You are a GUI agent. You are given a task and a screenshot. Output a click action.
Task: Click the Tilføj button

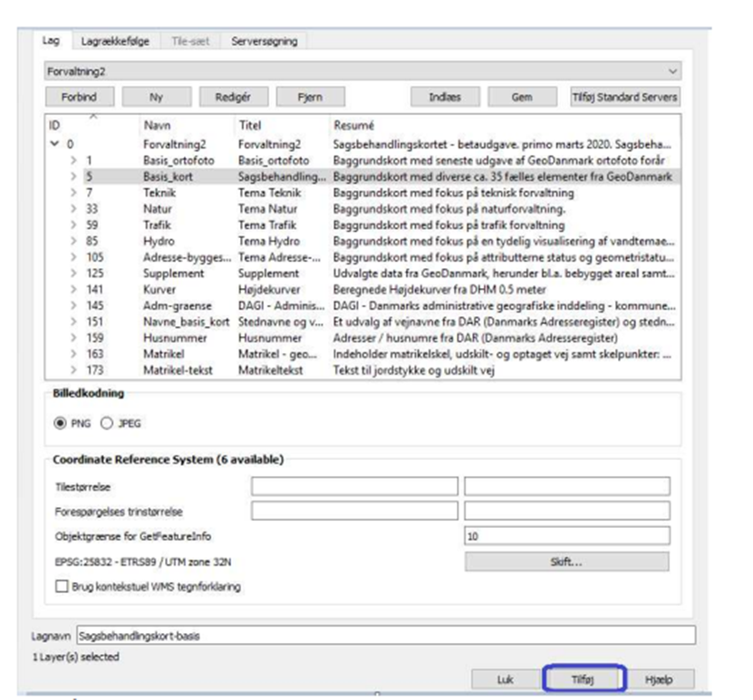583,679
